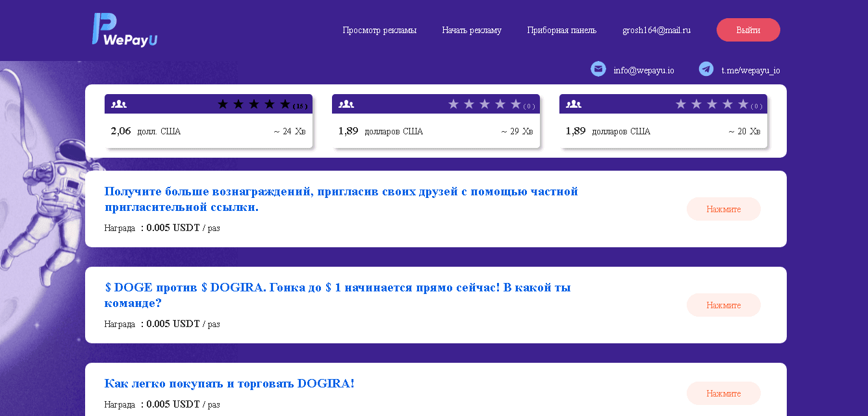Open the DOGIRA trading task headline
This screenshot has width=868, height=416.
[x=229, y=383]
